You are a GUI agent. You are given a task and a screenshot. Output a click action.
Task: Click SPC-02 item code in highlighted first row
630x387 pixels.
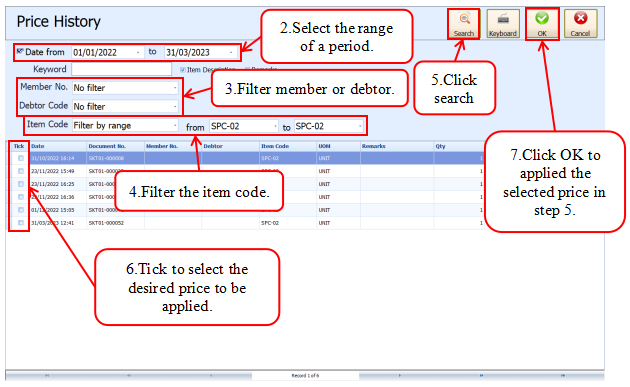pyautogui.click(x=288, y=158)
